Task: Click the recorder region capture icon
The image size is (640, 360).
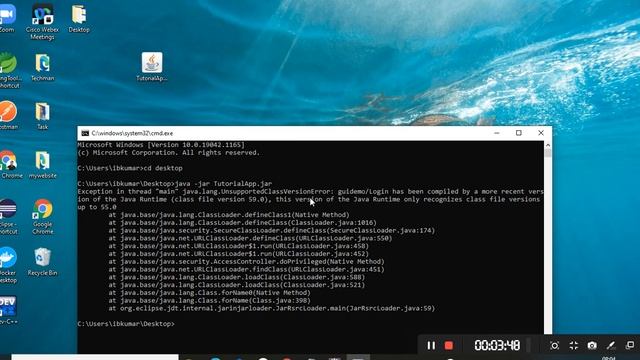Action: click(x=554, y=345)
